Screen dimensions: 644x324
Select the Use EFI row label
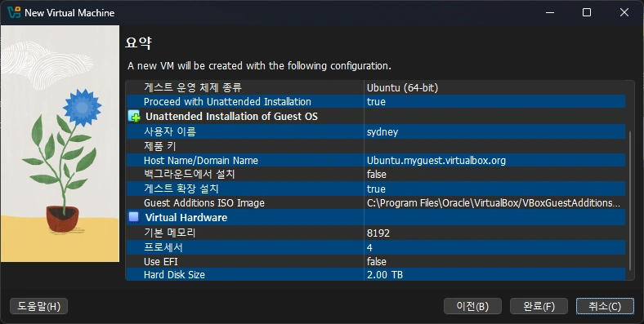tap(160, 262)
